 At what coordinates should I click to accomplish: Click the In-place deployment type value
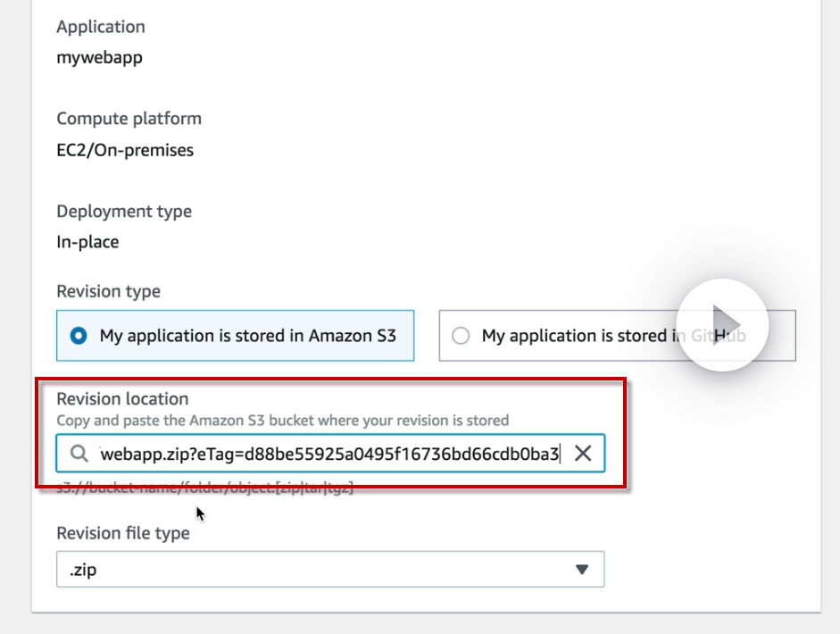[87, 242]
